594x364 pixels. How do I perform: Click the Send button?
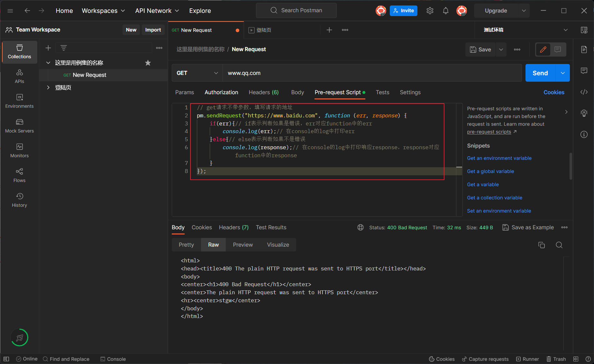540,73
